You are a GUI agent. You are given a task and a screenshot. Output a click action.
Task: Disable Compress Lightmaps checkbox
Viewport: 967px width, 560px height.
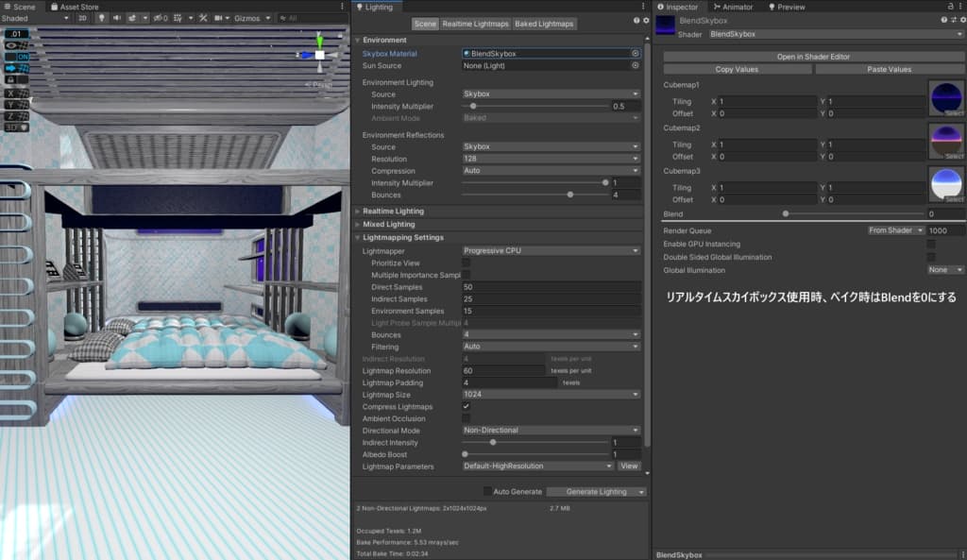point(466,406)
